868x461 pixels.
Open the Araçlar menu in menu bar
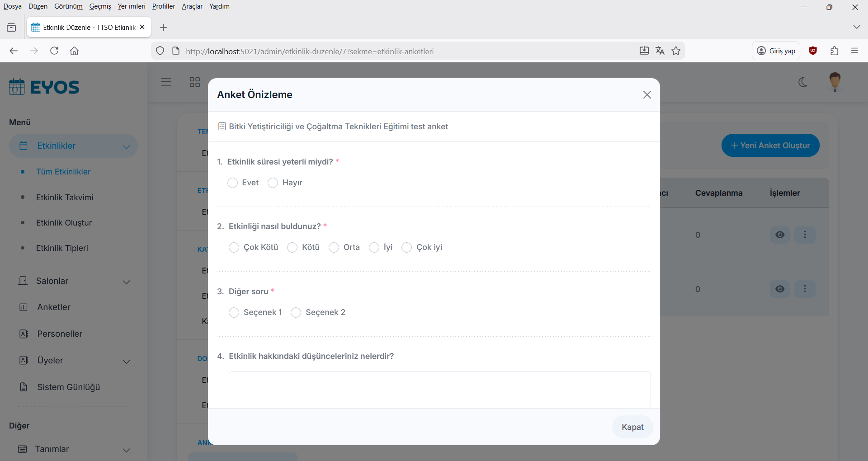(192, 6)
